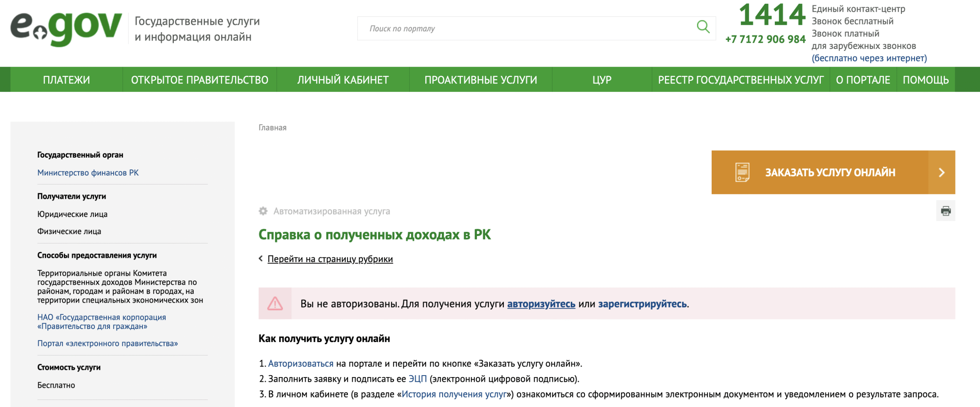The width and height of the screenshot is (980, 407).
Task: Open the ПЛАТЕЖИ menu
Action: (x=66, y=80)
